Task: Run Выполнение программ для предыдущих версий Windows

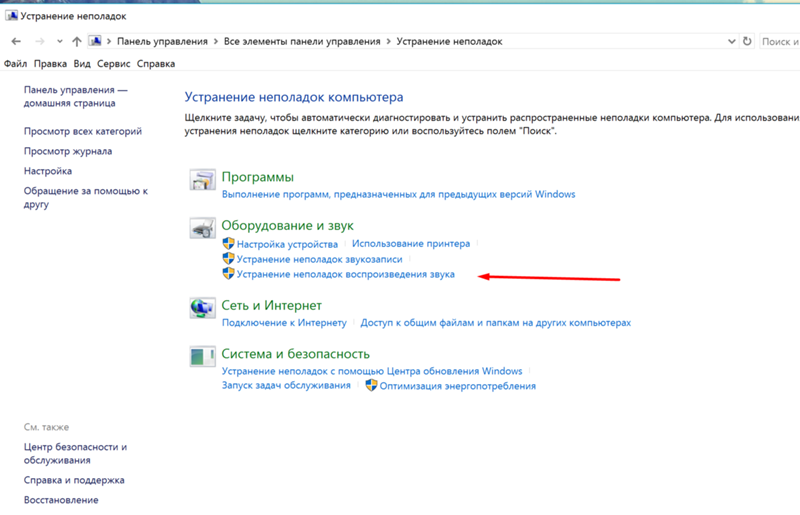Action: click(398, 194)
